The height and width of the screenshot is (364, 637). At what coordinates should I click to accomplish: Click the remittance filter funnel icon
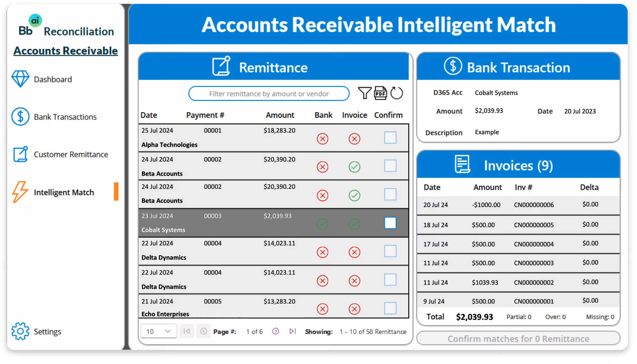coord(364,93)
